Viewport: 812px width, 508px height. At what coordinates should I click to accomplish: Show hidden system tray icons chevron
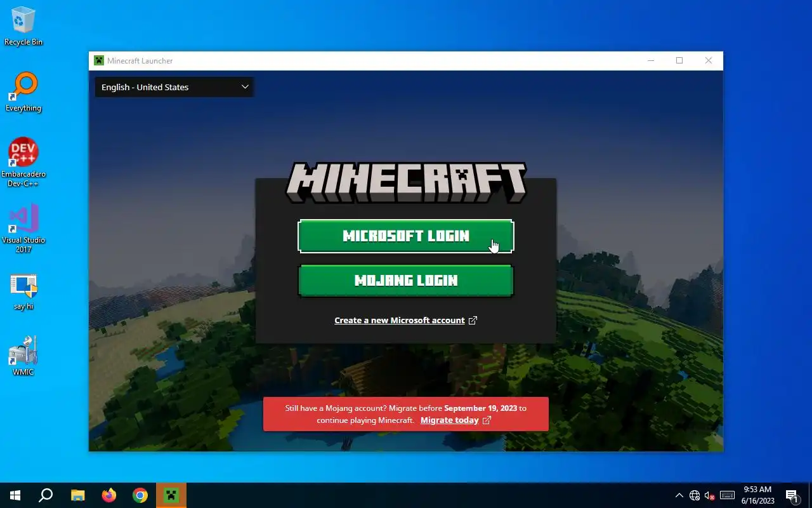[x=679, y=495]
